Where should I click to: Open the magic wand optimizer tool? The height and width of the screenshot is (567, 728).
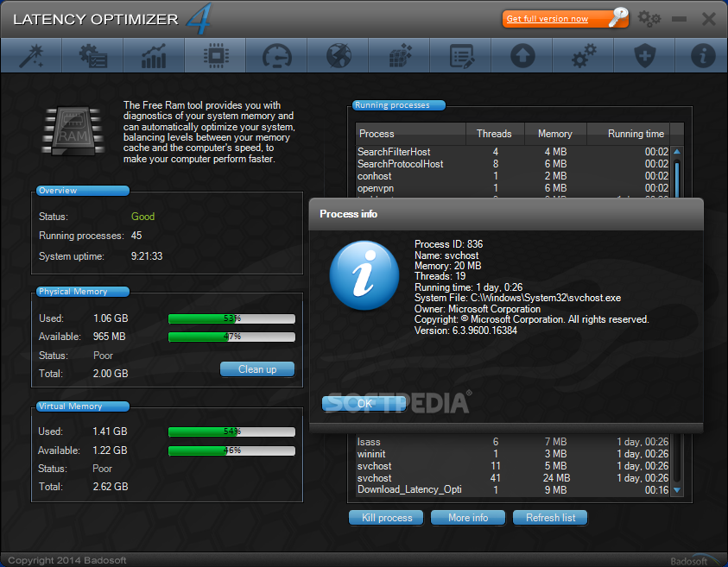pyautogui.click(x=31, y=56)
